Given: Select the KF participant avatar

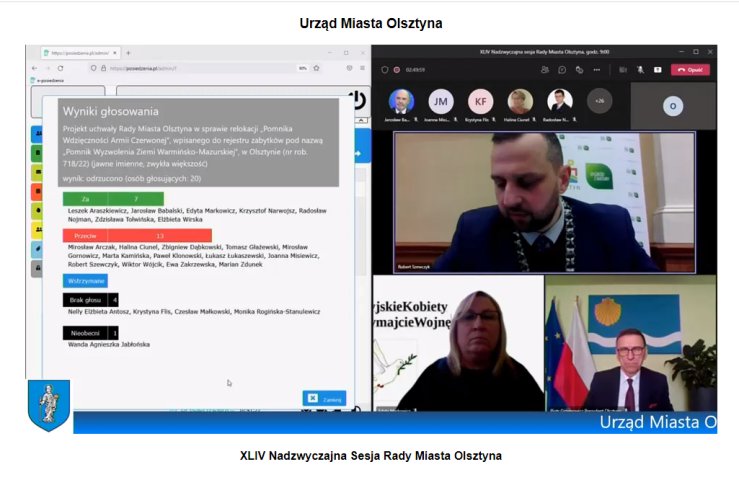Looking at the screenshot, I should click(x=480, y=101).
